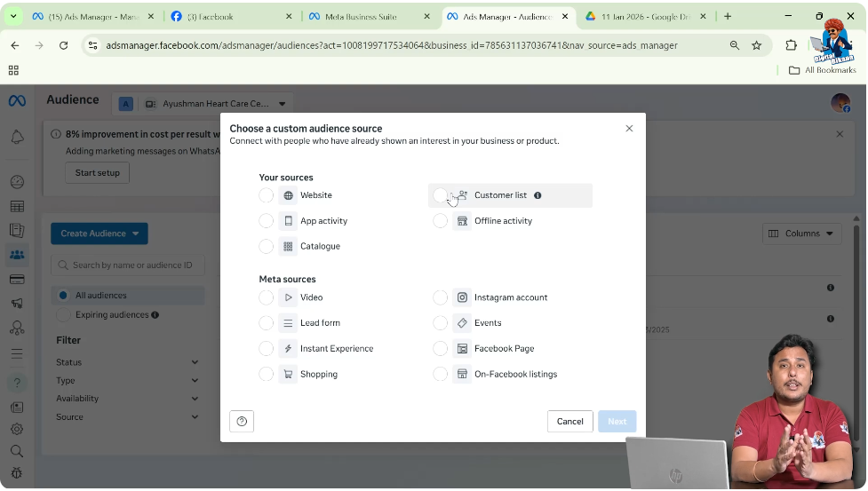Open the Customer list info tooltip icon
The image size is (868, 491).
(538, 195)
